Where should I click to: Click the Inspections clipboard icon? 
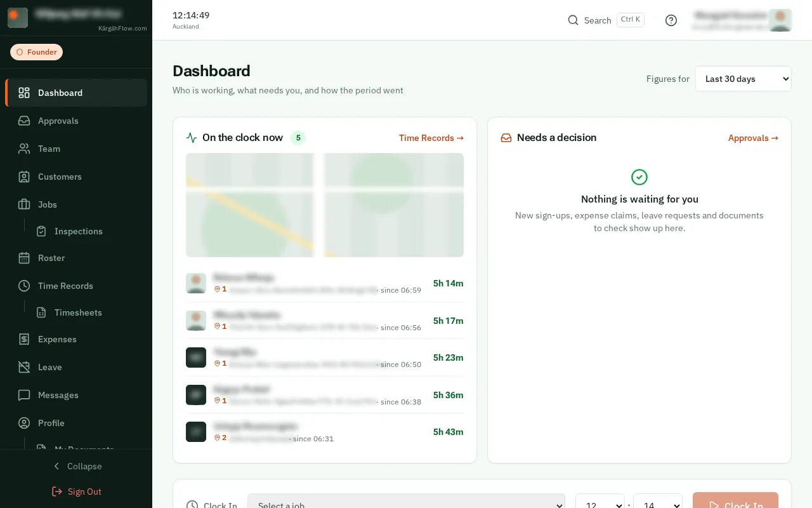point(41,231)
